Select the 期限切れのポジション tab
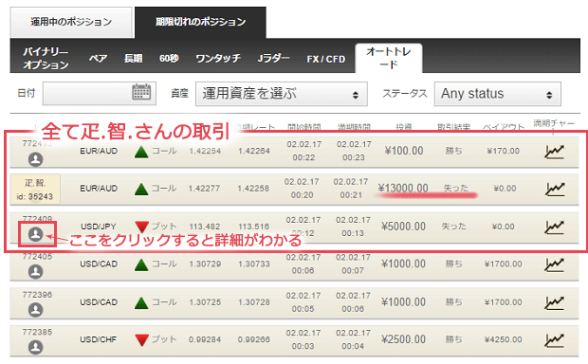This screenshot has width=588, height=364. (x=201, y=22)
